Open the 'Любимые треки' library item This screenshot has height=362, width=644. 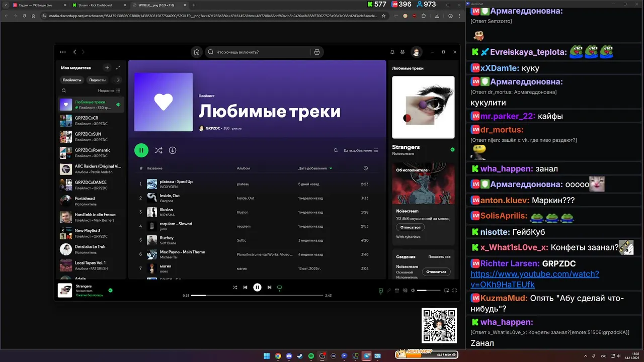coord(91,105)
